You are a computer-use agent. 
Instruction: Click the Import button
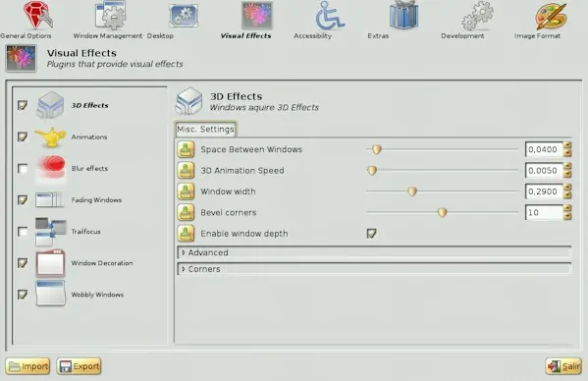[x=27, y=366]
